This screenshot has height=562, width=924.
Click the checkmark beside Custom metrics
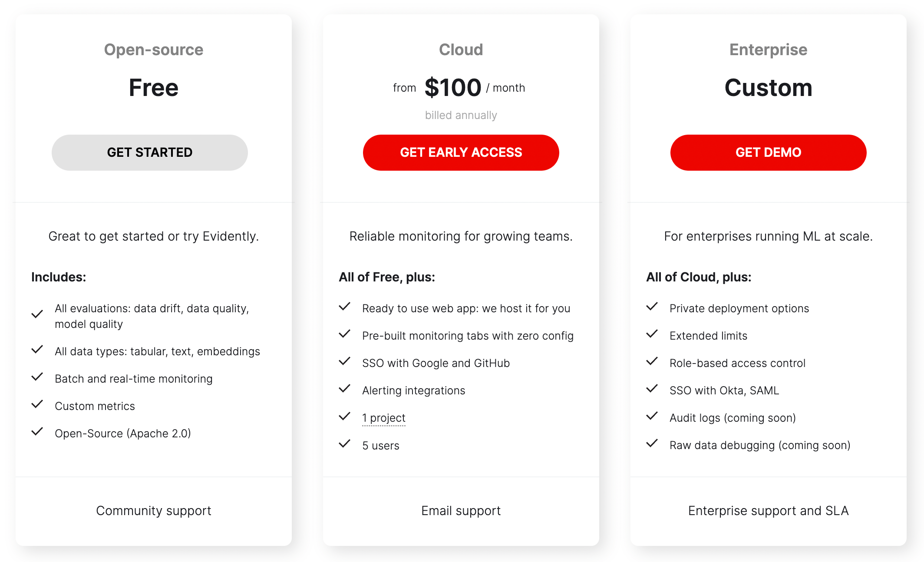(37, 404)
